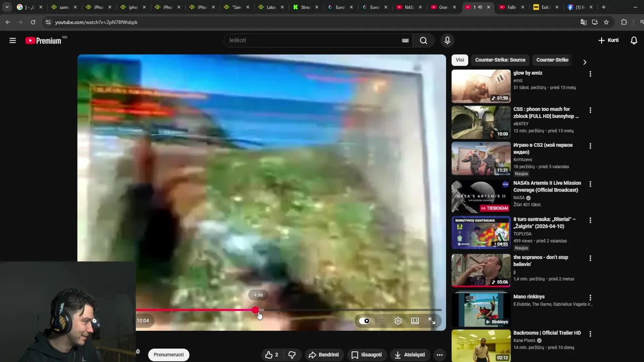Click the Bendrinti share button
Image resolution: width=644 pixels, height=362 pixels.
click(324, 355)
